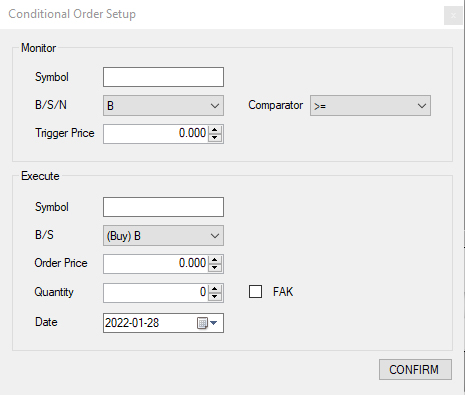The width and height of the screenshot is (465, 395).
Task: Open the calendar icon in Date field
Action: pos(202,323)
